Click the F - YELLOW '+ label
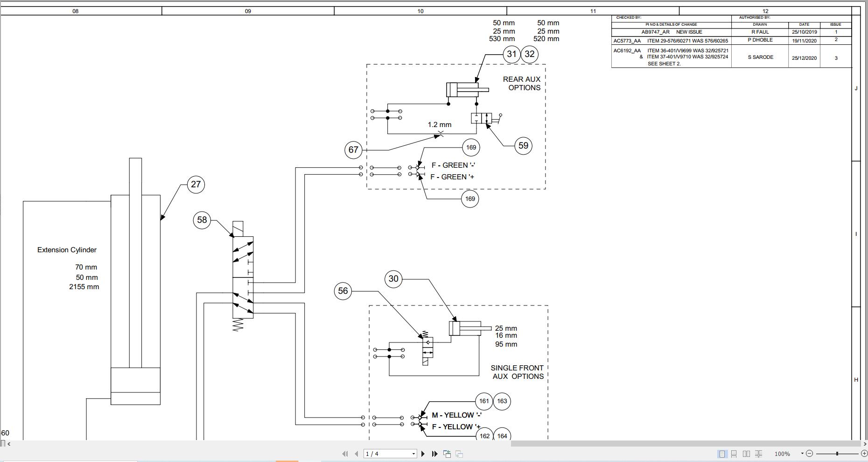 point(456,427)
